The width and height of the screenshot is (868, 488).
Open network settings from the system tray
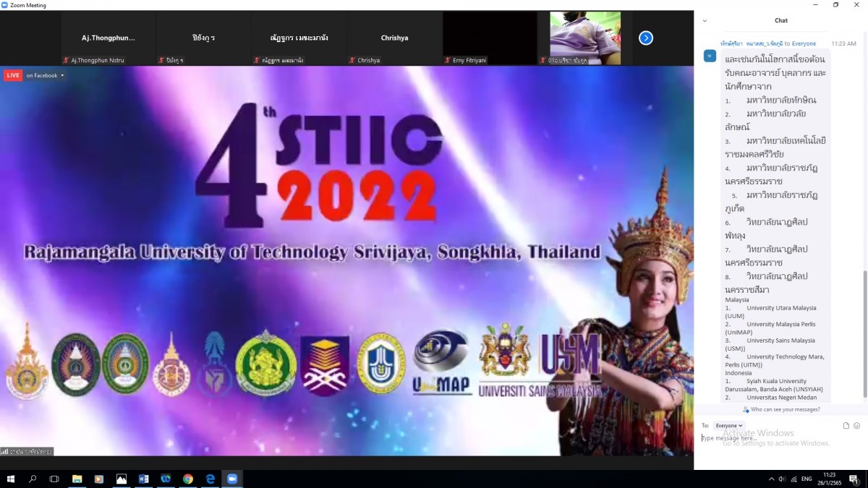tap(793, 479)
